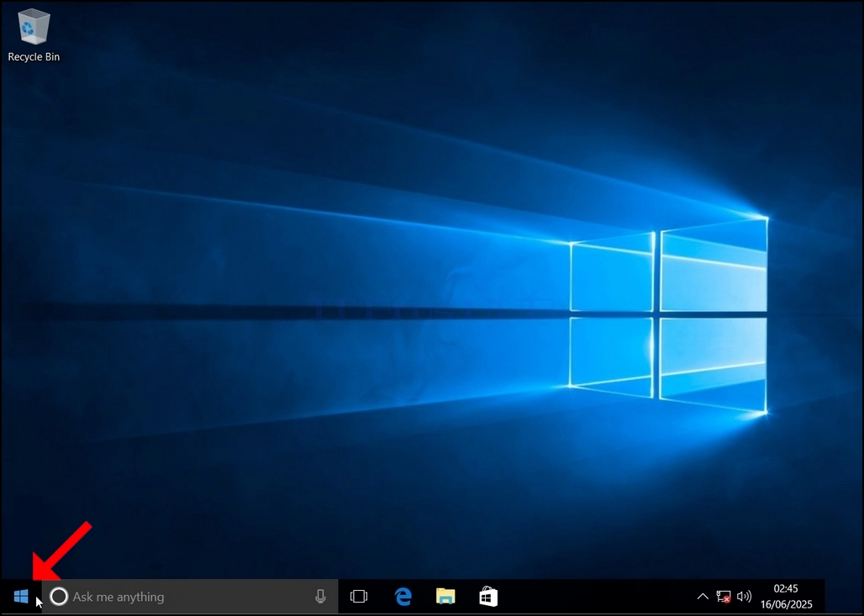Click the date 16/06/2025 in the taskbar
Screen dimensions: 864x616
pos(787,604)
